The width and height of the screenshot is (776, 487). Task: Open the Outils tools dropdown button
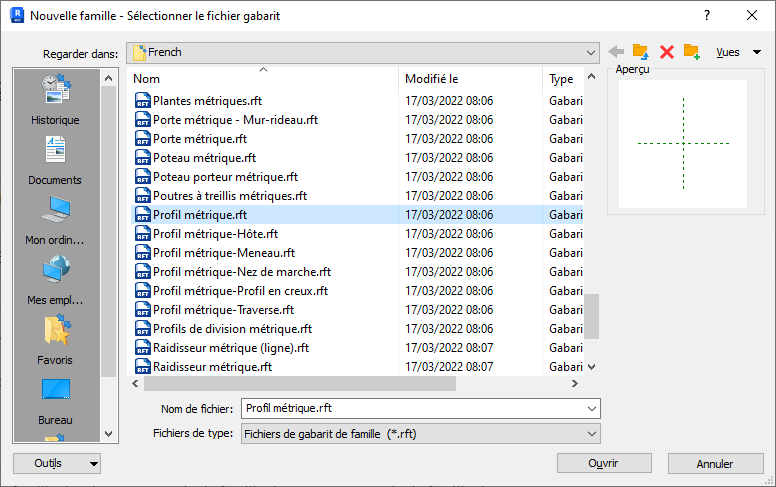[x=57, y=464]
